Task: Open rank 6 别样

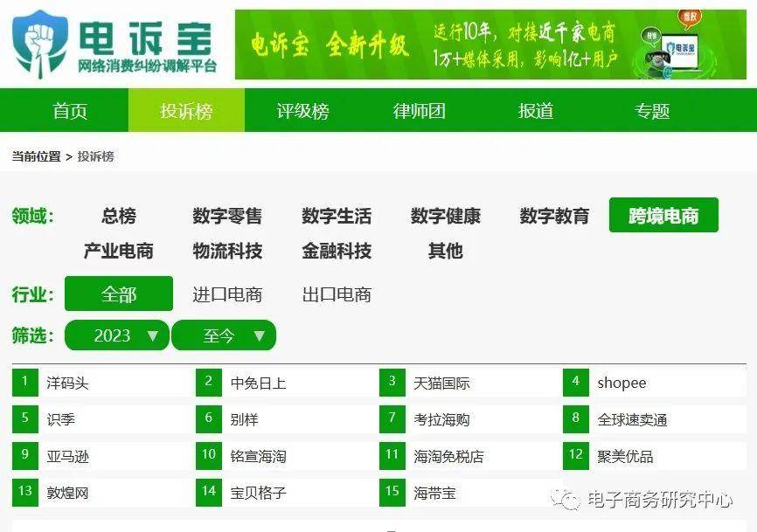Action: point(244,419)
